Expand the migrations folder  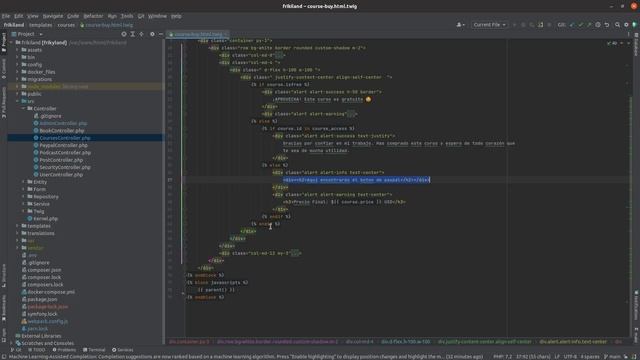(17, 79)
